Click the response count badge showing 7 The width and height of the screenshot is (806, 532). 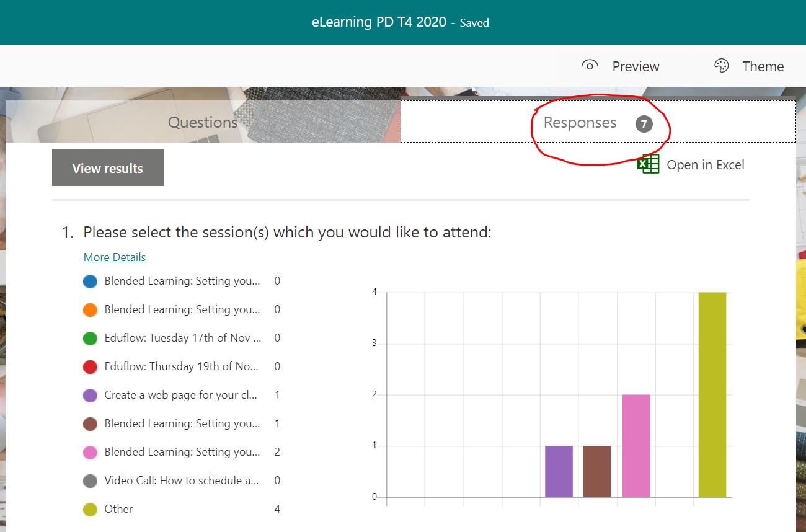pyautogui.click(x=644, y=123)
